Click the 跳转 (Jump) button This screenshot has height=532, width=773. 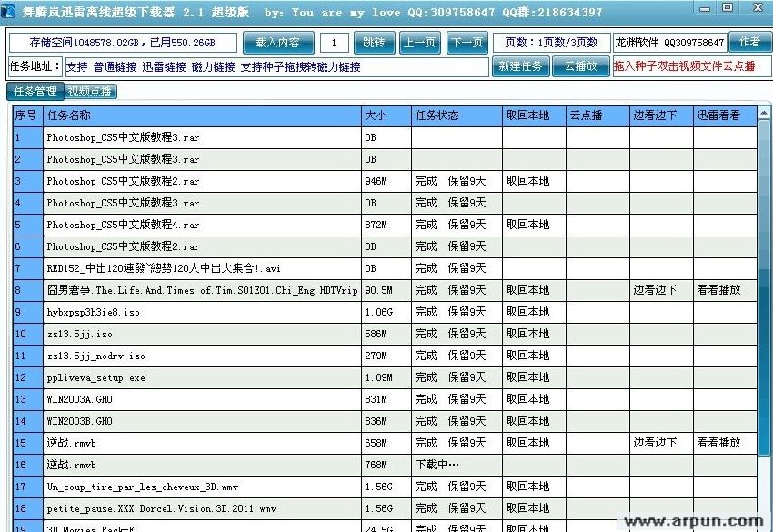374,42
